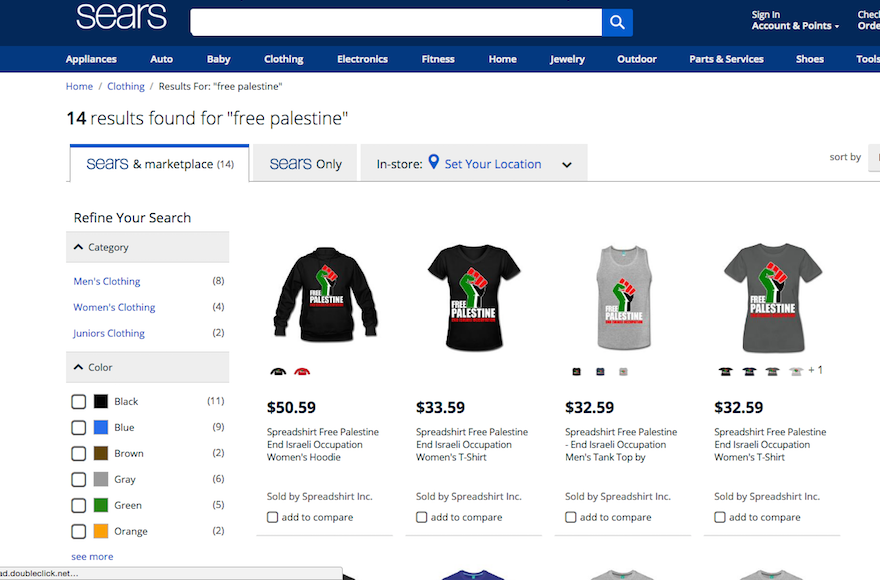Screen dimensions: 880x580
Task: Pick the first black variant of the gray Women's T-Shirt
Action: (725, 371)
